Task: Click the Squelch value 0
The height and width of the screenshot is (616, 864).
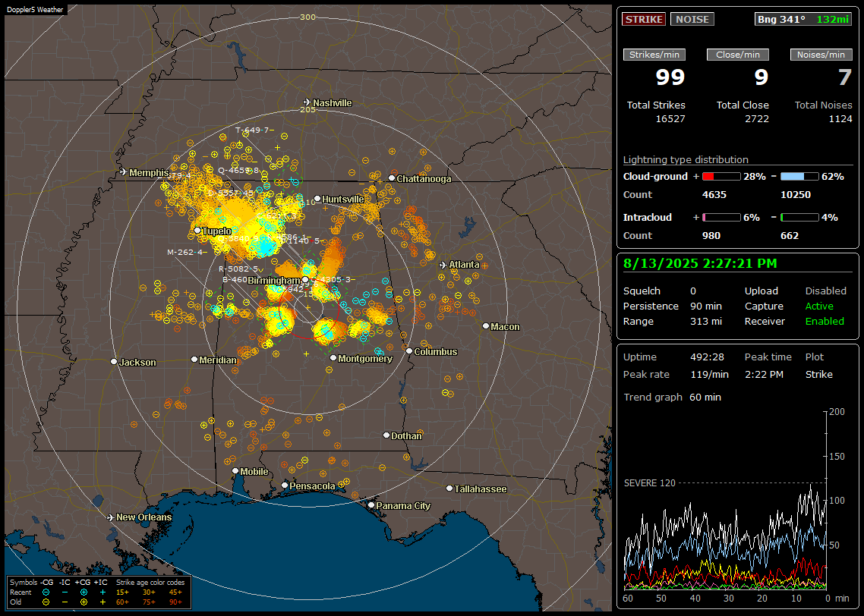Action: click(693, 291)
